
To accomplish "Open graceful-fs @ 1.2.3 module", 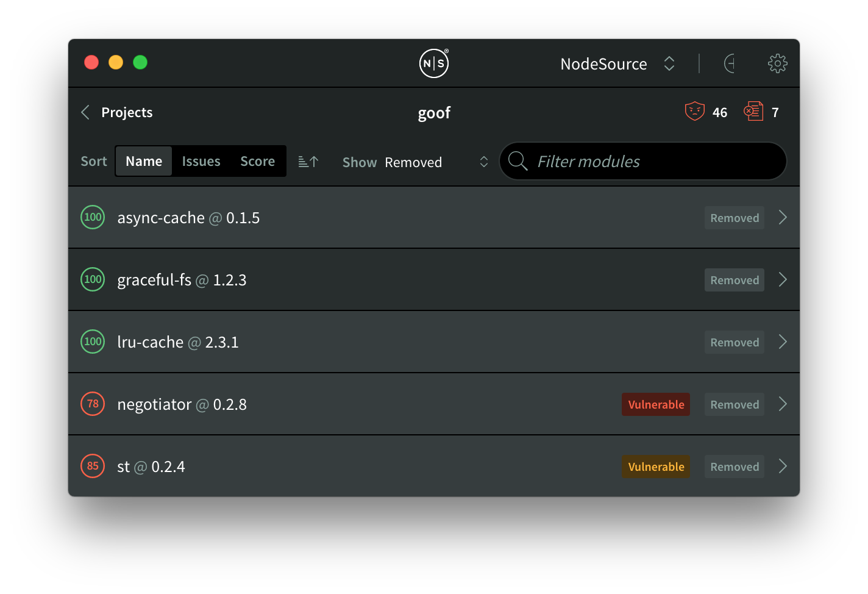I will coord(434,279).
